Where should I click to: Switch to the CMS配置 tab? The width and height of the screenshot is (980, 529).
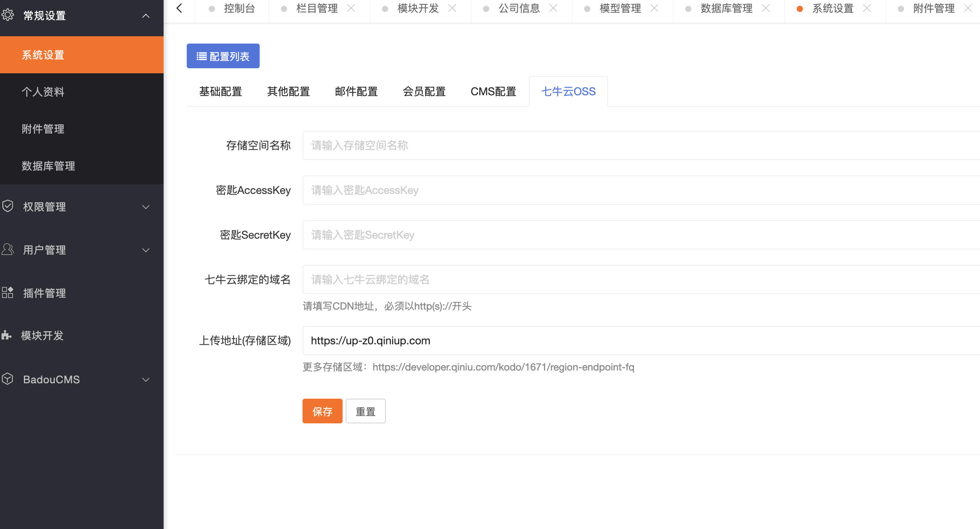(x=494, y=91)
